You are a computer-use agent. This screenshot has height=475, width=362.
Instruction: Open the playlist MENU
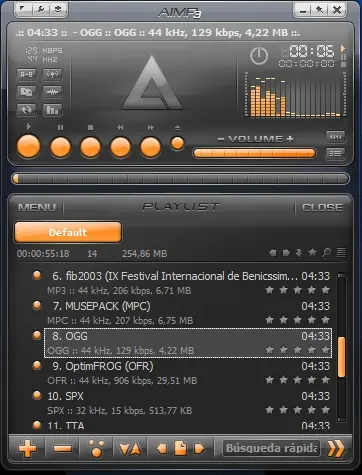[37, 208]
